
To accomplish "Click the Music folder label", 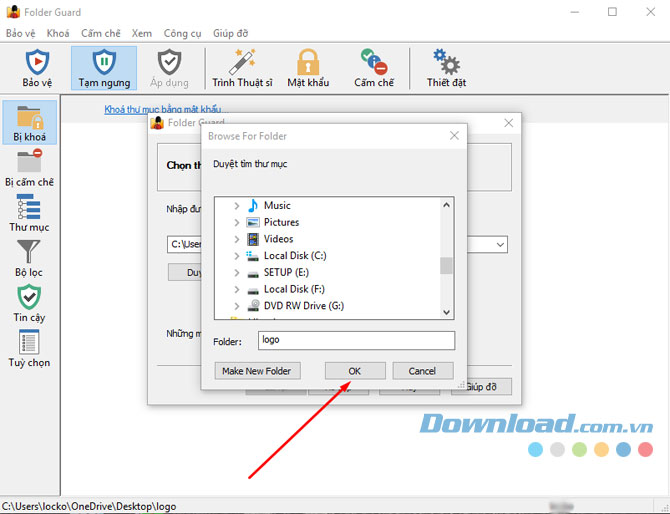I will tap(277, 206).
